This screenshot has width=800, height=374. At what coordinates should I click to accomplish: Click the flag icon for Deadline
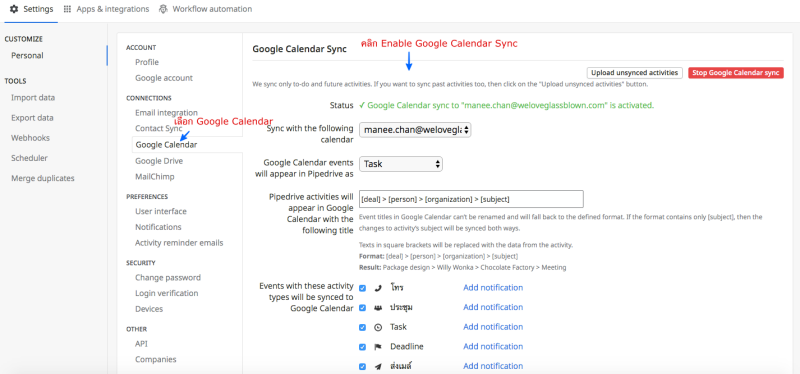(x=378, y=347)
